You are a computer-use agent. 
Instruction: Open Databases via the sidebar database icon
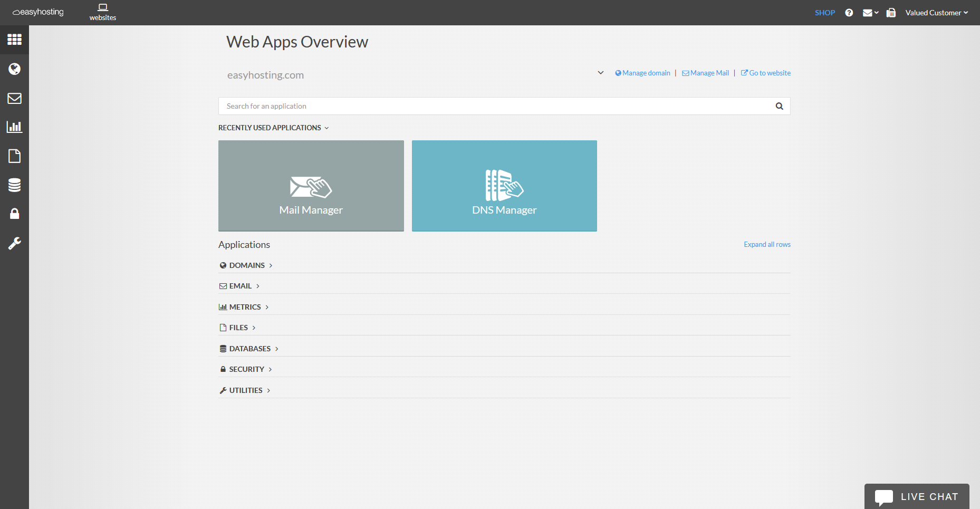pyautogui.click(x=14, y=185)
